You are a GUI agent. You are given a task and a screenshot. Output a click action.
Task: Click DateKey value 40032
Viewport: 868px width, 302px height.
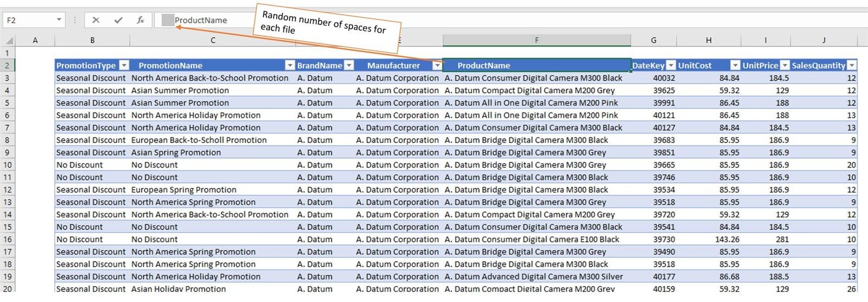click(664, 78)
